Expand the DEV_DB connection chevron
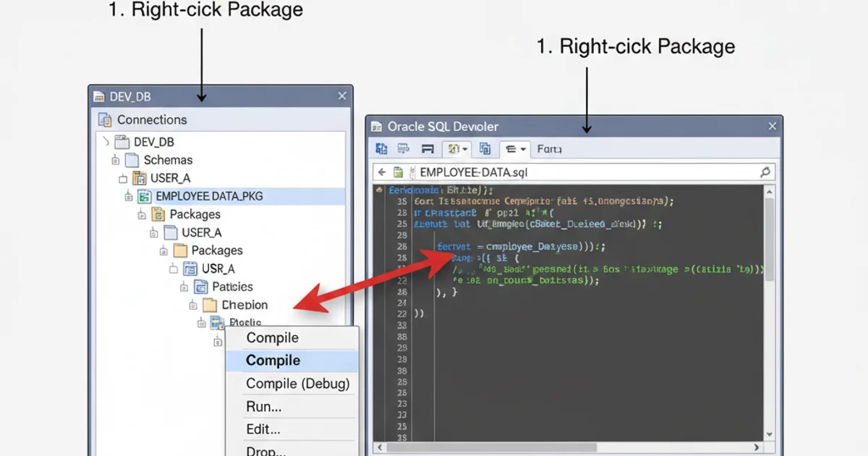Image resolution: width=868 pixels, height=456 pixels. (107, 142)
